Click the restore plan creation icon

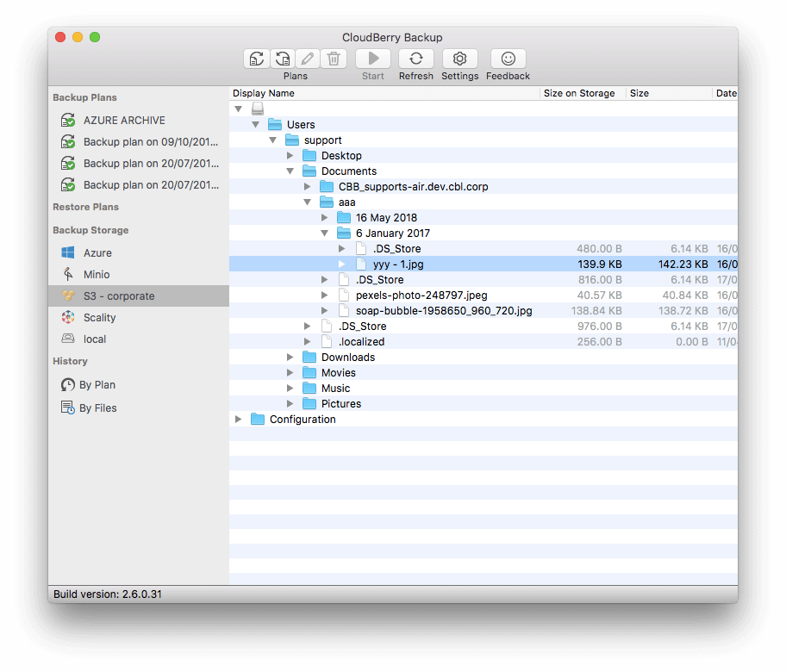[x=283, y=58]
